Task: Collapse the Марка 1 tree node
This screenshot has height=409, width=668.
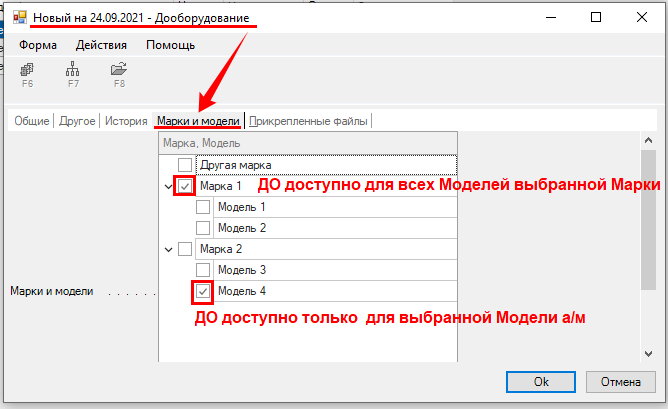Action: (x=168, y=186)
